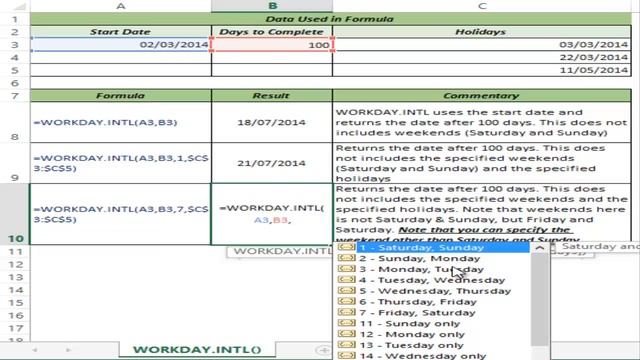Viewport: 640px width, 360px height.
Task: Click icon beside 2 - Sunday, Monday
Action: click(347, 258)
